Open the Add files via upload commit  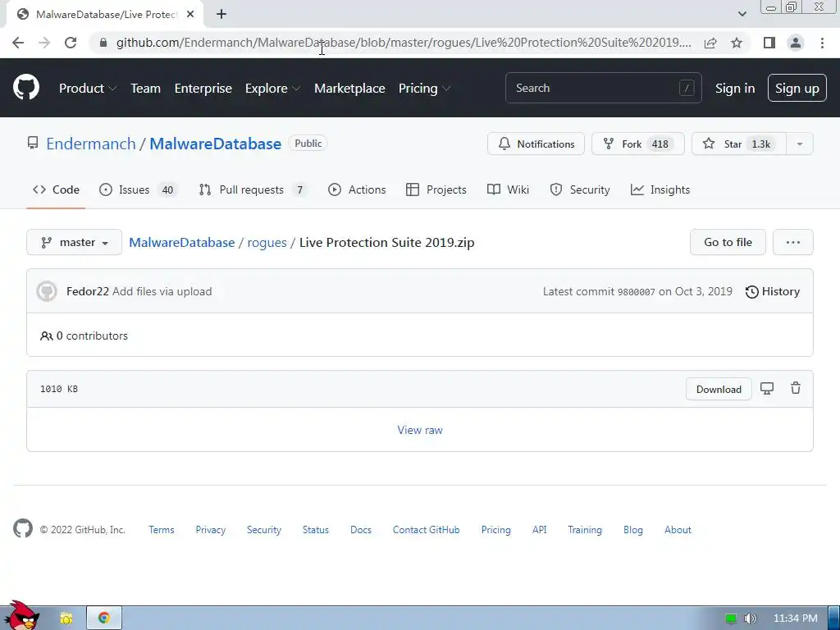click(x=162, y=291)
